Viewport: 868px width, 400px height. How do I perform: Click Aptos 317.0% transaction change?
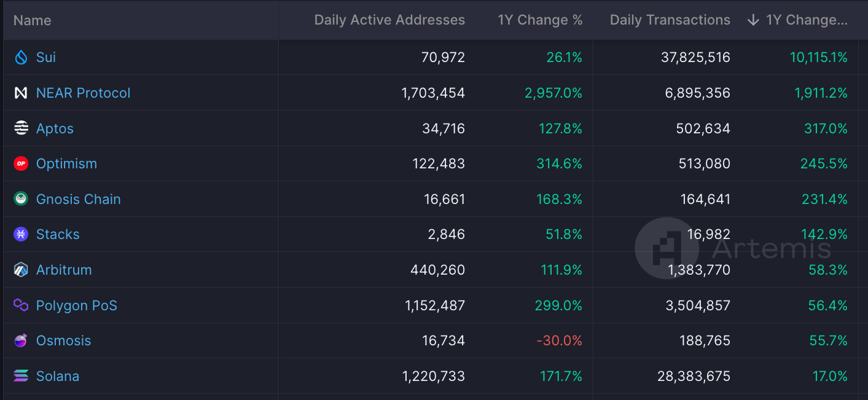pos(826,128)
